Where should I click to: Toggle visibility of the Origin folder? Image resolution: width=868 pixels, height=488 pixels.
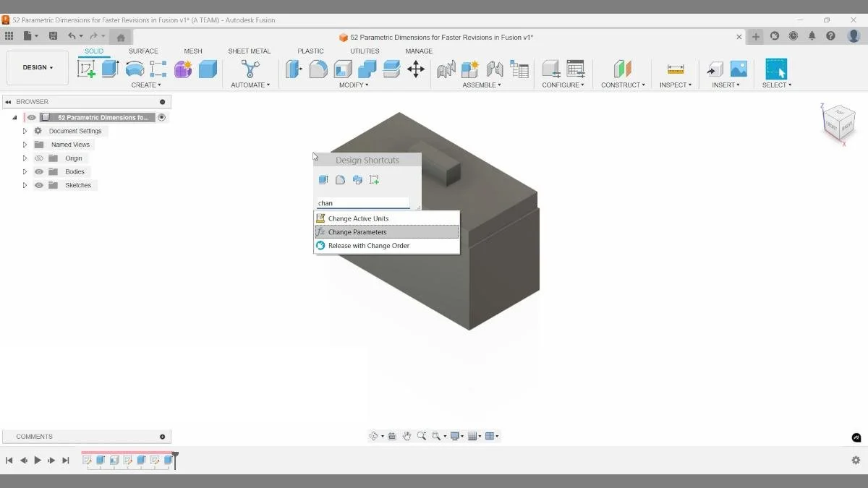38,158
